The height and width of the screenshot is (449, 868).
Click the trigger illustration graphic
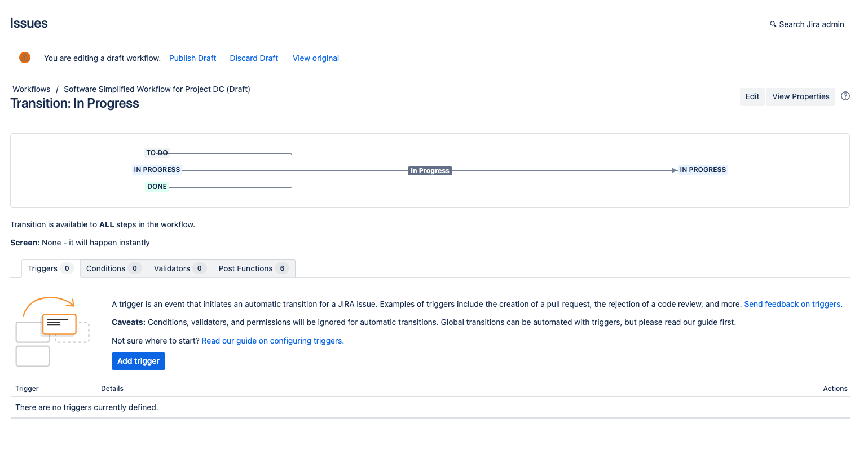click(52, 331)
